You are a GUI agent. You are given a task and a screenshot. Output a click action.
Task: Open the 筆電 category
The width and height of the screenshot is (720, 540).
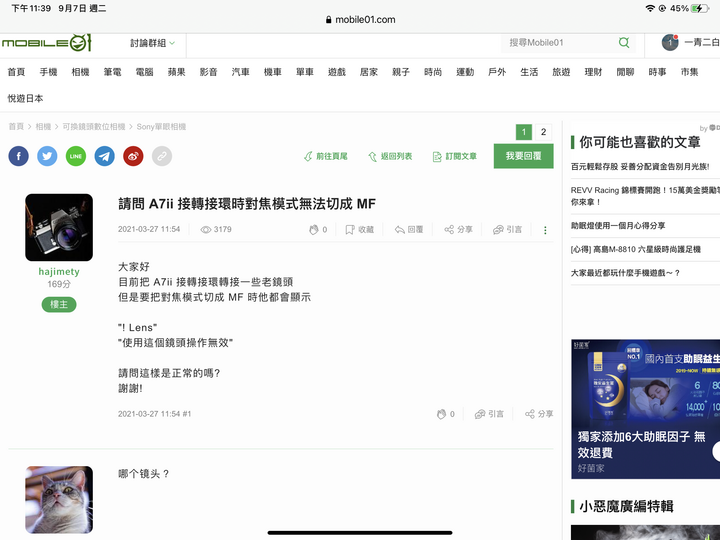coord(112,72)
